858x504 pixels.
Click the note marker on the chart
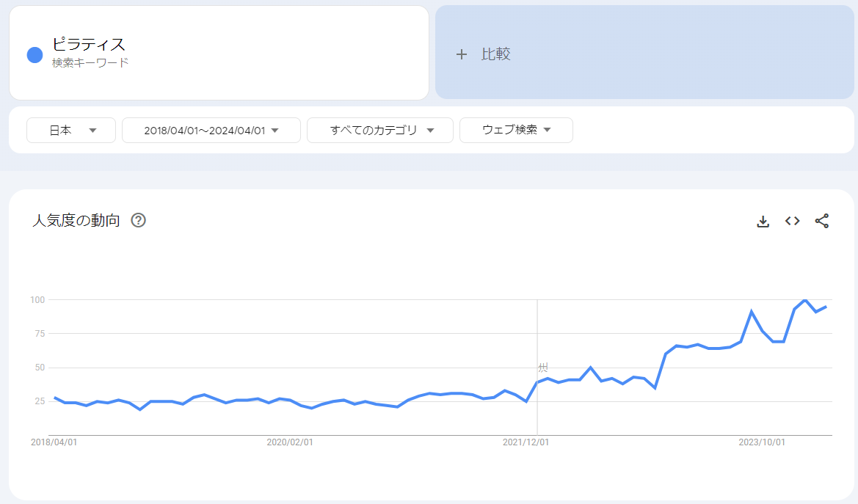click(543, 368)
